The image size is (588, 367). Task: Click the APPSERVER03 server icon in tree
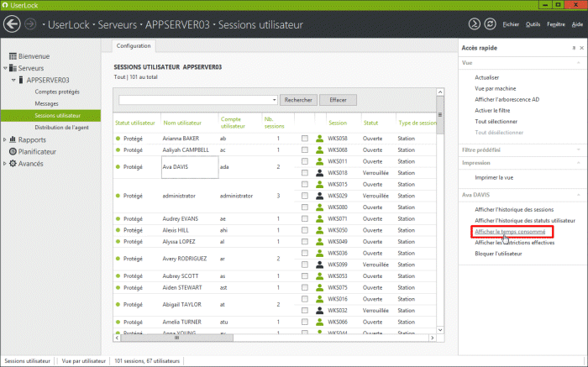[x=21, y=80]
